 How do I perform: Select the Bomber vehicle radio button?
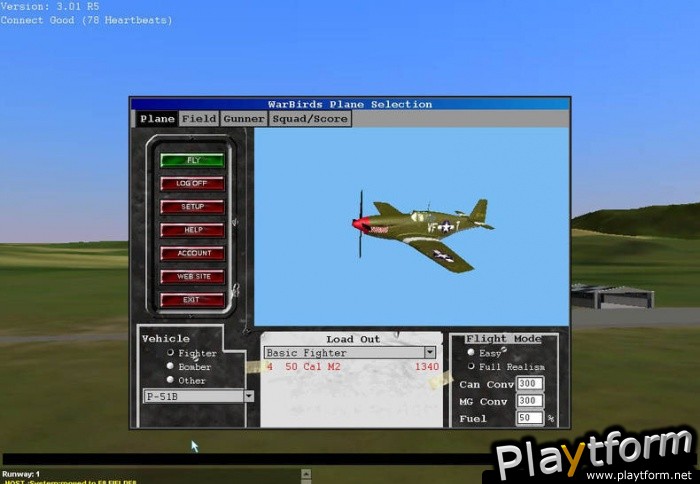tap(170, 366)
